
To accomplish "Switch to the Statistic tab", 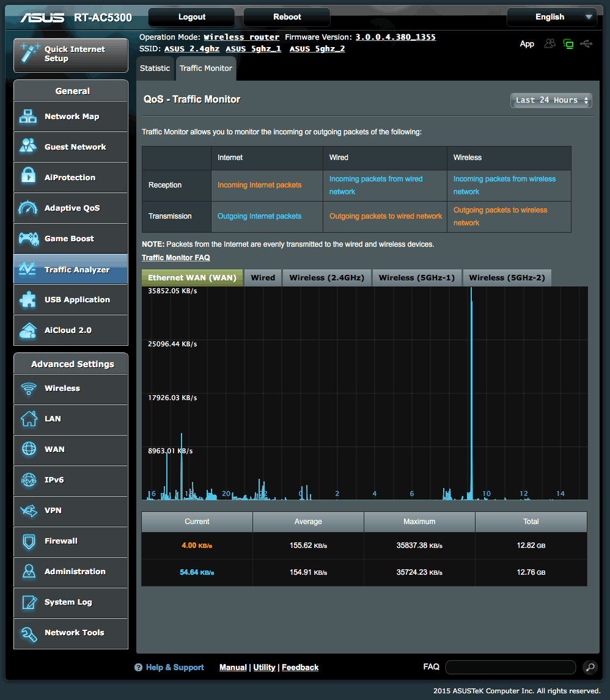I will [x=155, y=68].
